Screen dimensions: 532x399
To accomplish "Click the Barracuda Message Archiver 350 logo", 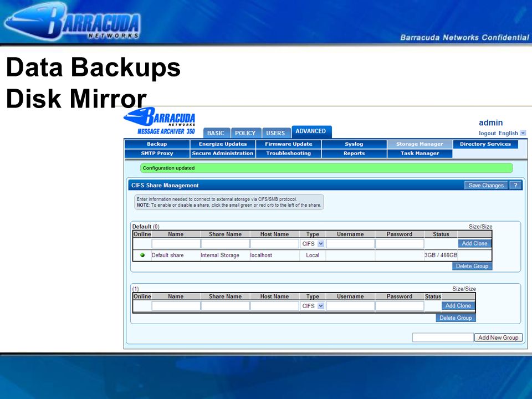I will tap(160, 121).
